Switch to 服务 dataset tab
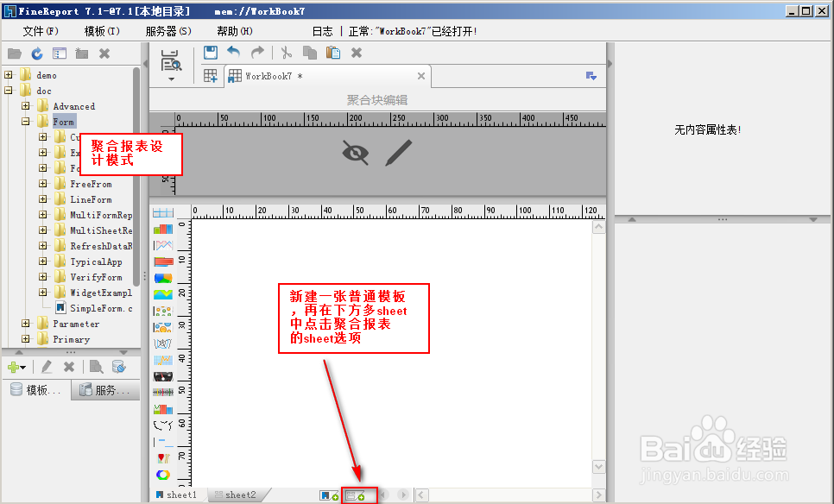The width and height of the screenshot is (834, 504). (105, 390)
